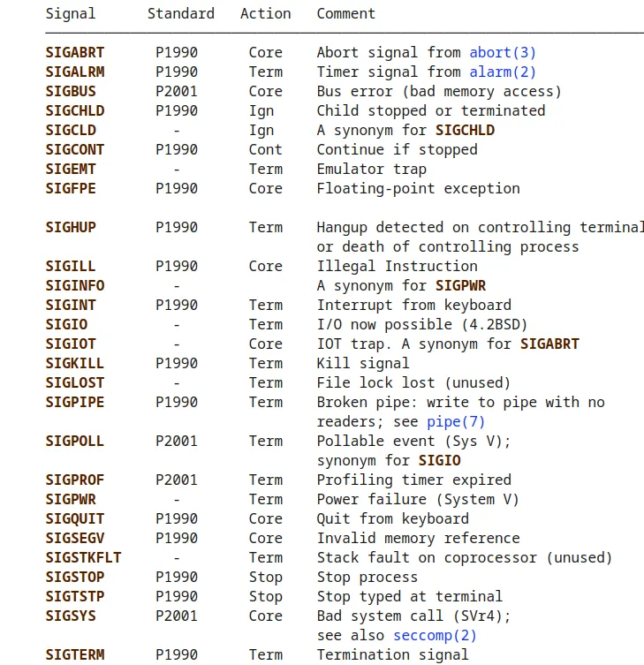The image size is (644, 665).
Task: Click the Cont action for SIGCONT
Action: pos(266,150)
